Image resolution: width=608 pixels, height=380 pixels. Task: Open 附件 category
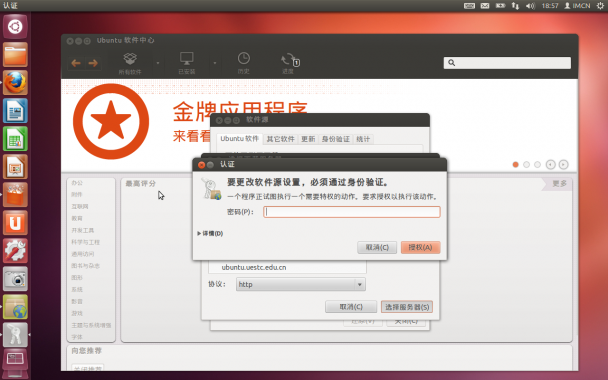pyautogui.click(x=77, y=194)
